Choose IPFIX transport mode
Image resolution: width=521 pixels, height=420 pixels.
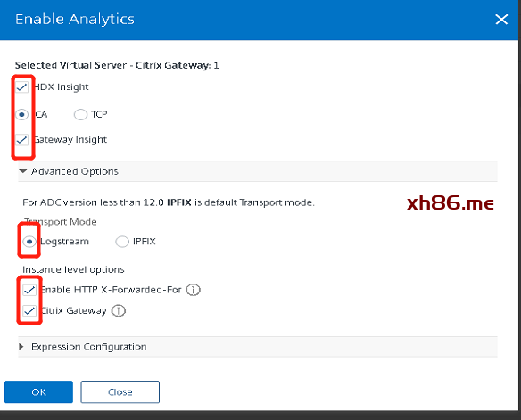point(122,242)
